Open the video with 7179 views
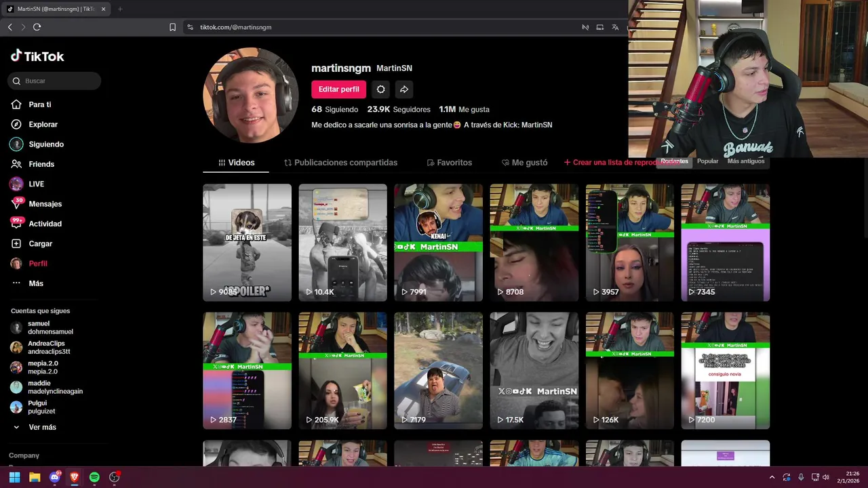 click(438, 370)
